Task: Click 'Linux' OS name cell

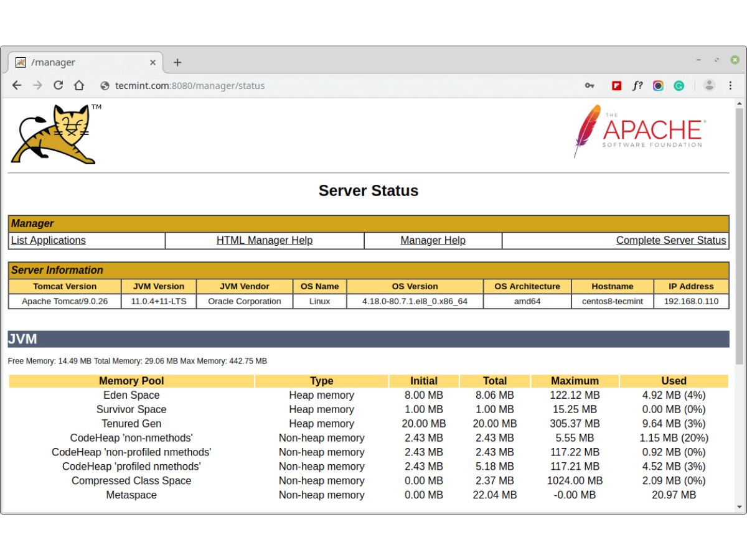Action: tap(319, 301)
